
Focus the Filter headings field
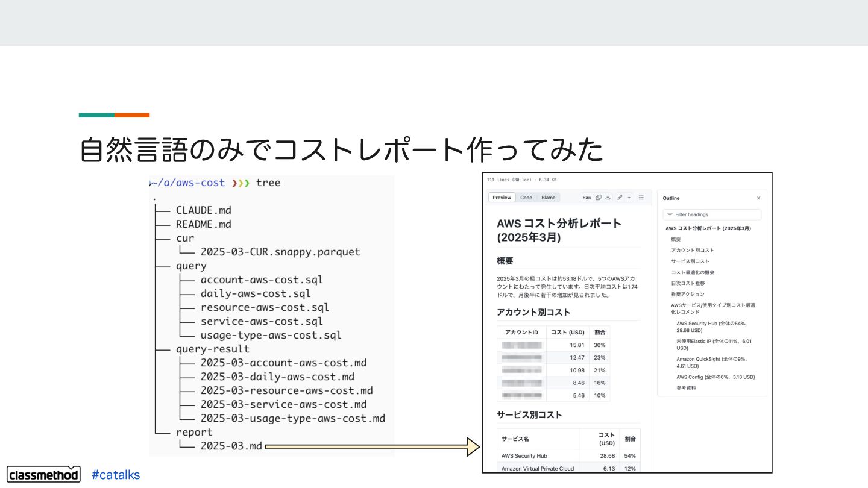click(x=712, y=214)
